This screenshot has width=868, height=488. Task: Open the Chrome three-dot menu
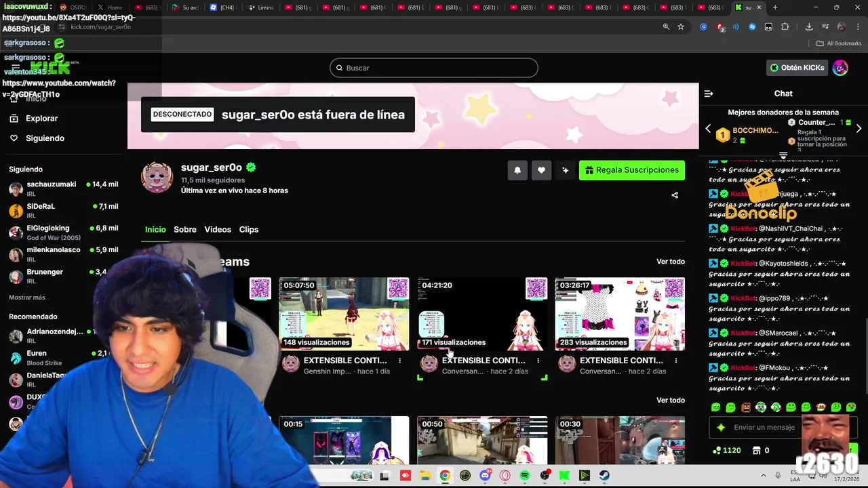click(x=857, y=26)
